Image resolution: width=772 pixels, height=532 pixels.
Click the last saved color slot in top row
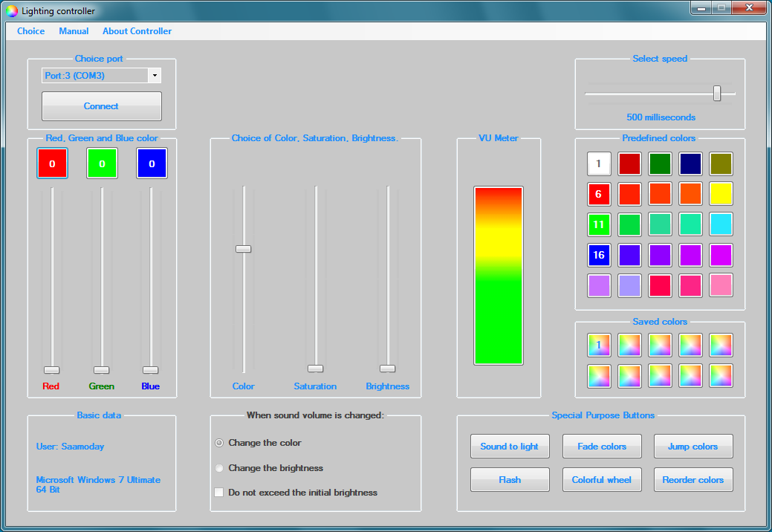721,345
